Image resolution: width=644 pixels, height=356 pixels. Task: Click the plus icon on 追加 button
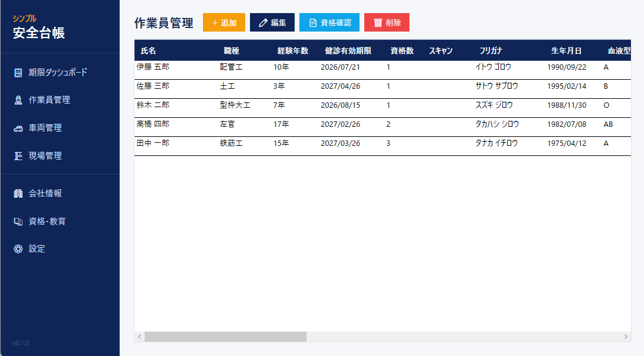point(214,23)
